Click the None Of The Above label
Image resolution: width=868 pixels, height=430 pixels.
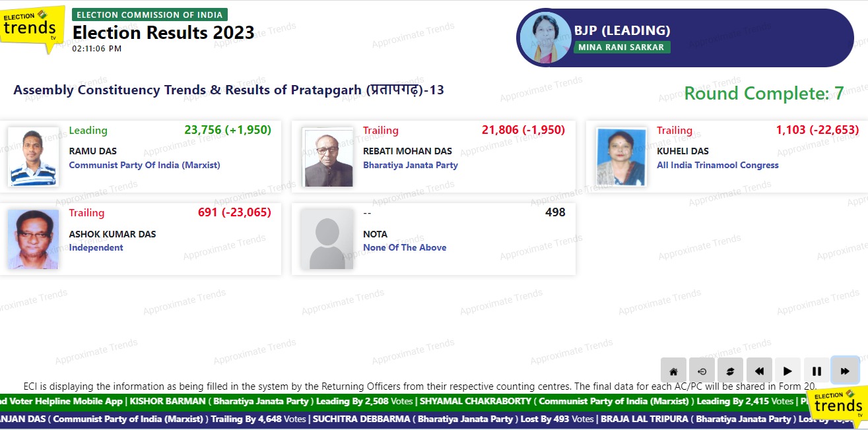pyautogui.click(x=405, y=248)
